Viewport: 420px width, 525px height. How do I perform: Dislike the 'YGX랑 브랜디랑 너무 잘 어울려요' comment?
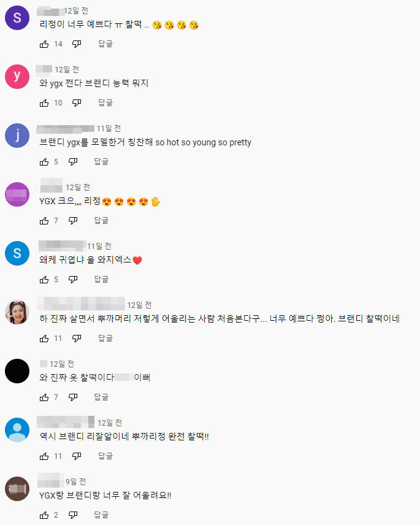tap(73, 515)
